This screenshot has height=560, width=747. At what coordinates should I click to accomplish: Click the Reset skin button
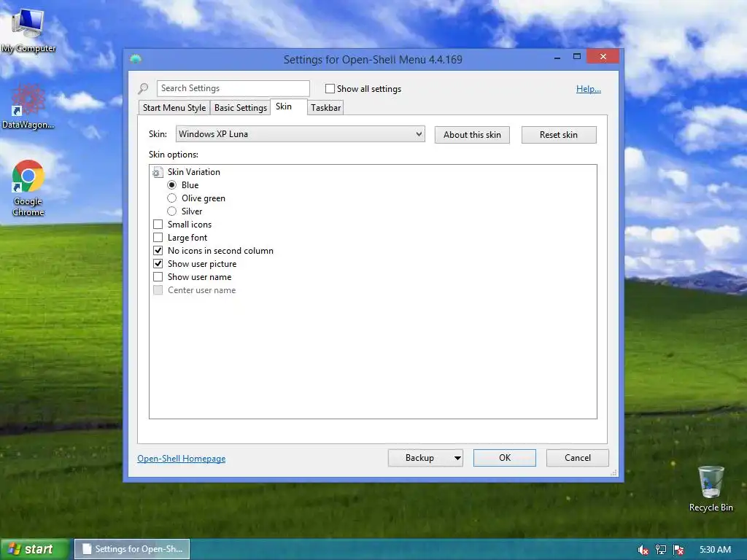pyautogui.click(x=559, y=135)
